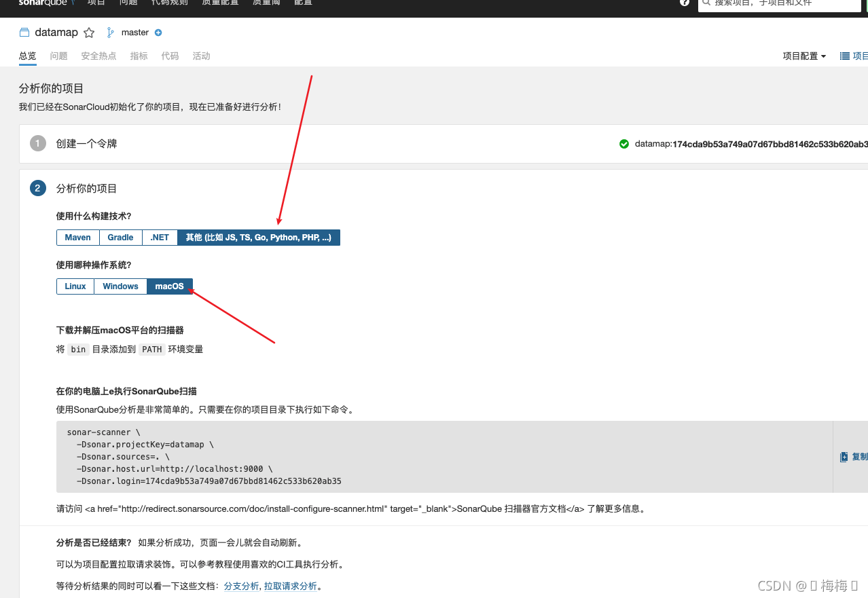Choose Windows as operating system
868x598 pixels.
tap(120, 286)
